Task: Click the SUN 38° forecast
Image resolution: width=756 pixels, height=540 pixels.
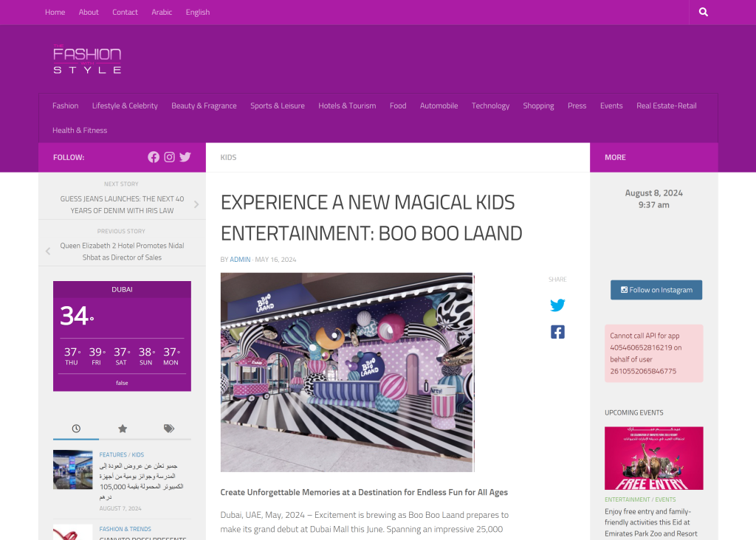Action: pos(146,356)
